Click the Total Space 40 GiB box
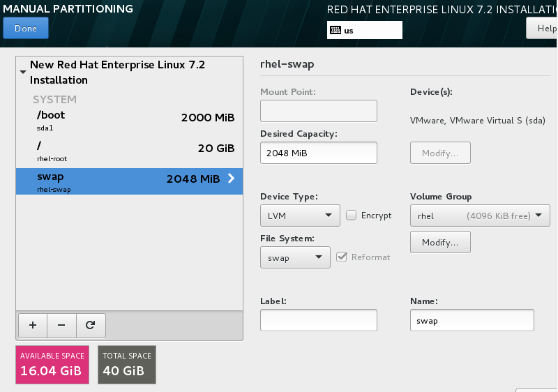The image size is (558, 392). (127, 365)
